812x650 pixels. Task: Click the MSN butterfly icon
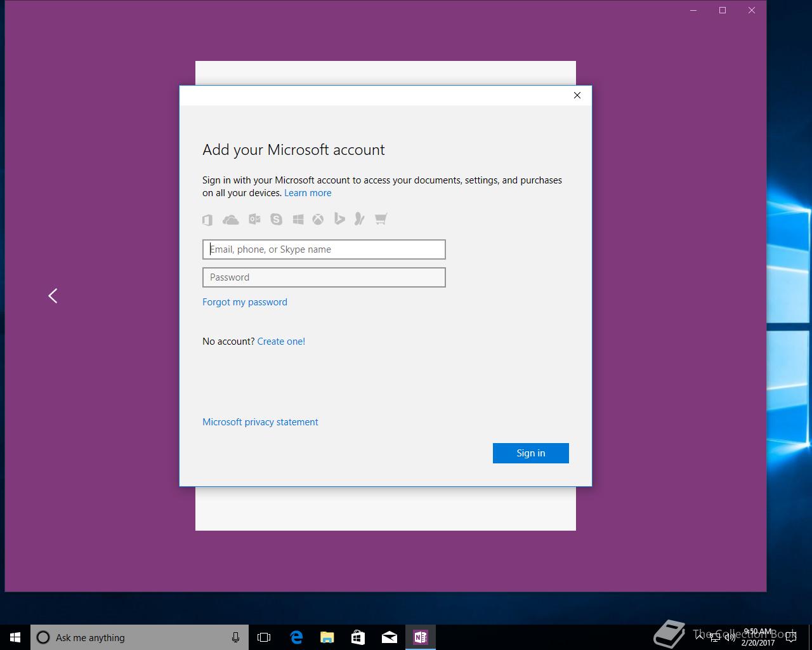pos(359,219)
